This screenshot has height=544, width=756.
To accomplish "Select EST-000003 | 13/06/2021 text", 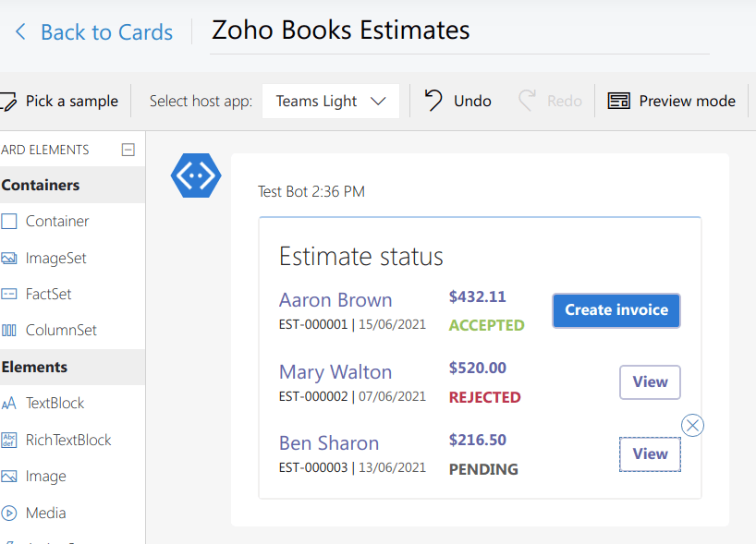I will tap(352, 467).
